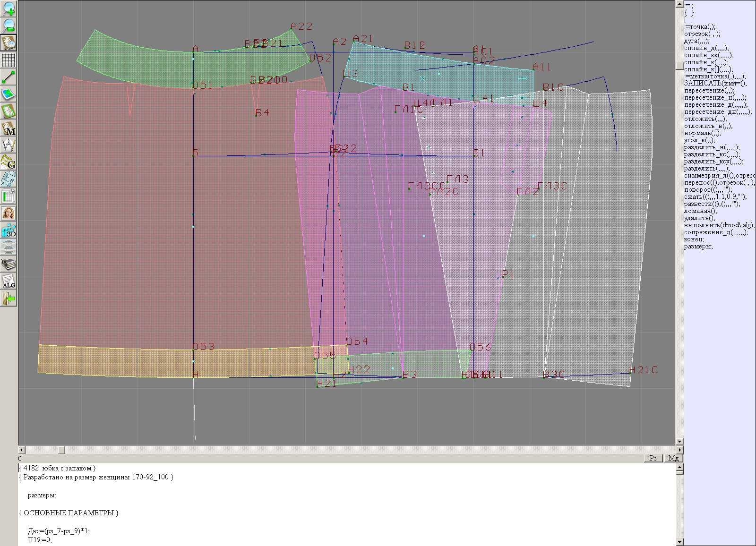Click the pattern icon marked G
The height and width of the screenshot is (546, 756).
(9, 162)
